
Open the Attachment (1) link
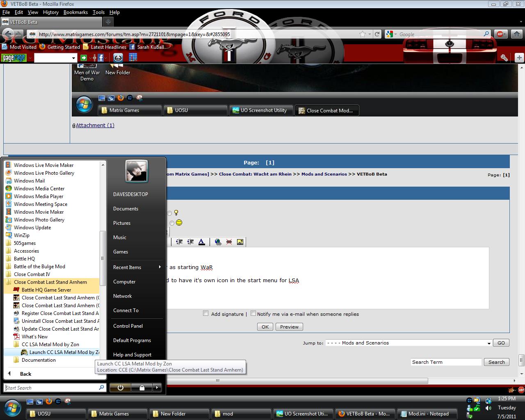[x=95, y=126]
